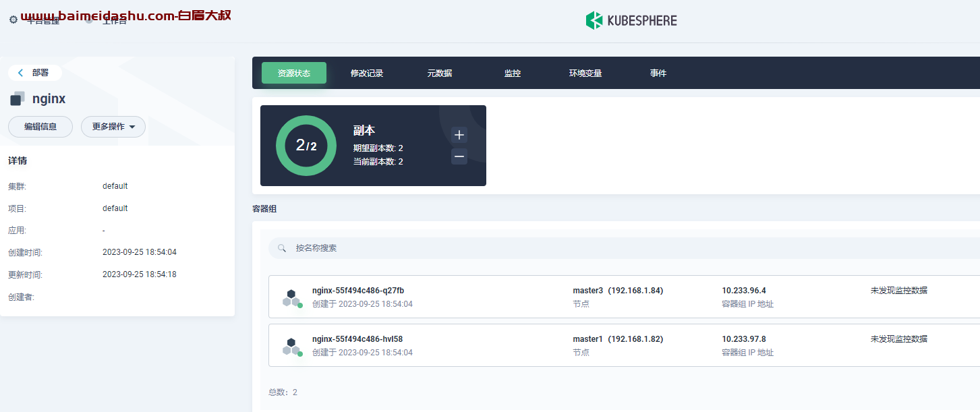Click 创建于 timestamp under pod hvl58
Image resolution: width=980 pixels, height=412 pixels.
tap(363, 353)
